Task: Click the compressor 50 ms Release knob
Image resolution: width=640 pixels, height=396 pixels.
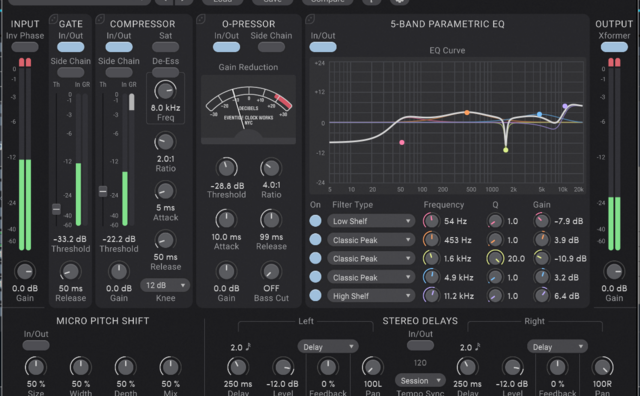Action: pos(165,240)
